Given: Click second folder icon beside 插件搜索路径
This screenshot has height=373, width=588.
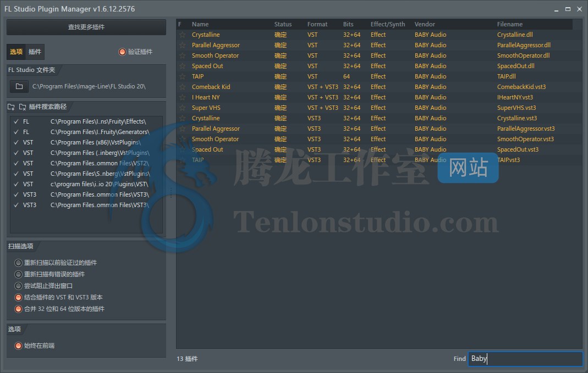Looking at the screenshot, I should click(x=23, y=107).
